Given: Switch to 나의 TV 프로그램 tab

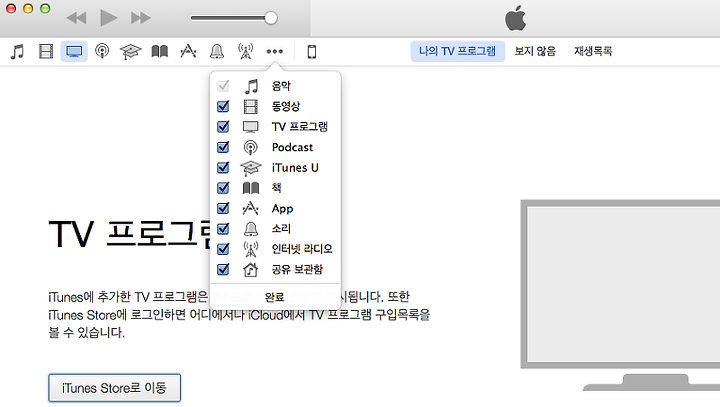Looking at the screenshot, I should (457, 51).
